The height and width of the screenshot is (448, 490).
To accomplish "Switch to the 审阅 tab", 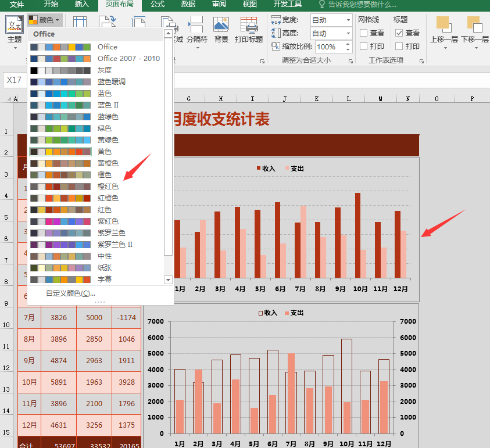I will click(x=219, y=4).
